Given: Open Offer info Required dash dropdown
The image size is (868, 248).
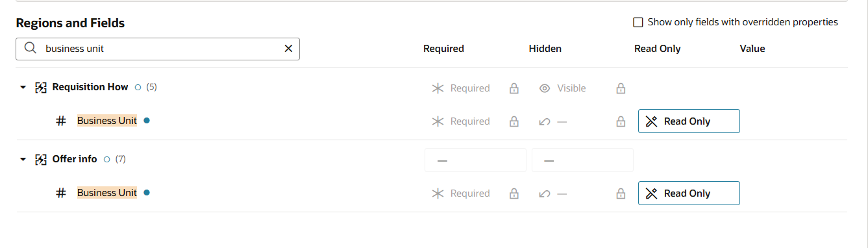Looking at the screenshot, I should tap(475, 160).
